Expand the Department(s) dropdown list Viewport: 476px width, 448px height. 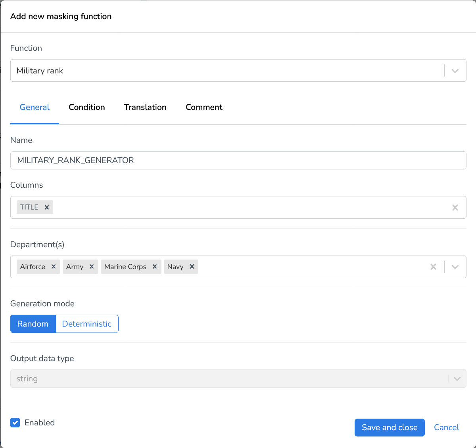tap(455, 267)
